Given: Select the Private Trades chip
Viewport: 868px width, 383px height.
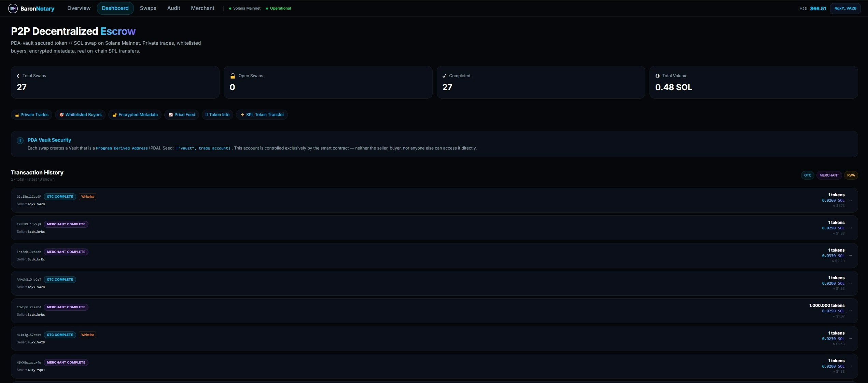Looking at the screenshot, I should 31,115.
